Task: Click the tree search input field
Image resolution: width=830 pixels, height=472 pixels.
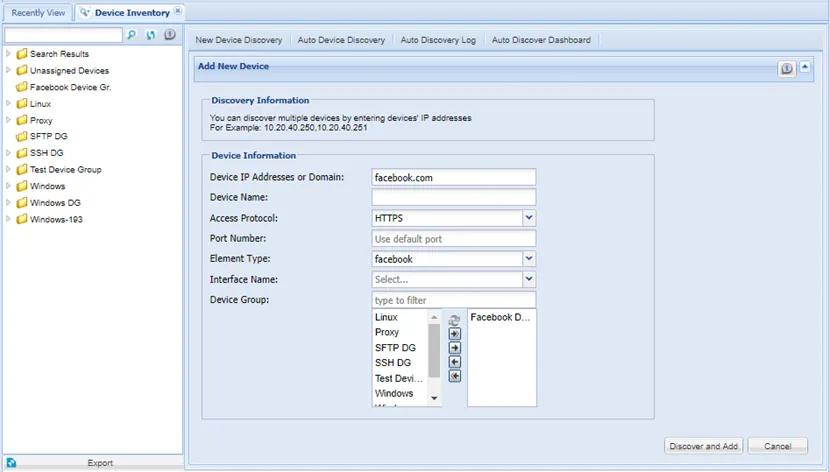Action: pyautogui.click(x=64, y=35)
